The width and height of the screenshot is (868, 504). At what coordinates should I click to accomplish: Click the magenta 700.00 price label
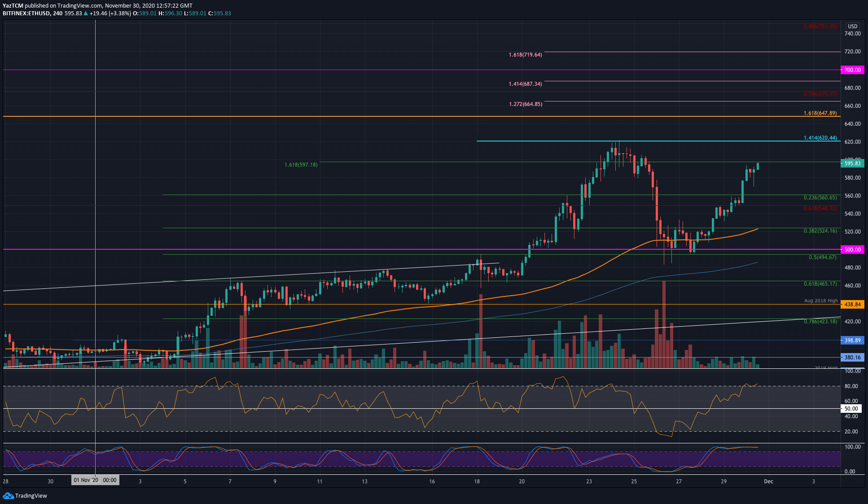[x=852, y=70]
